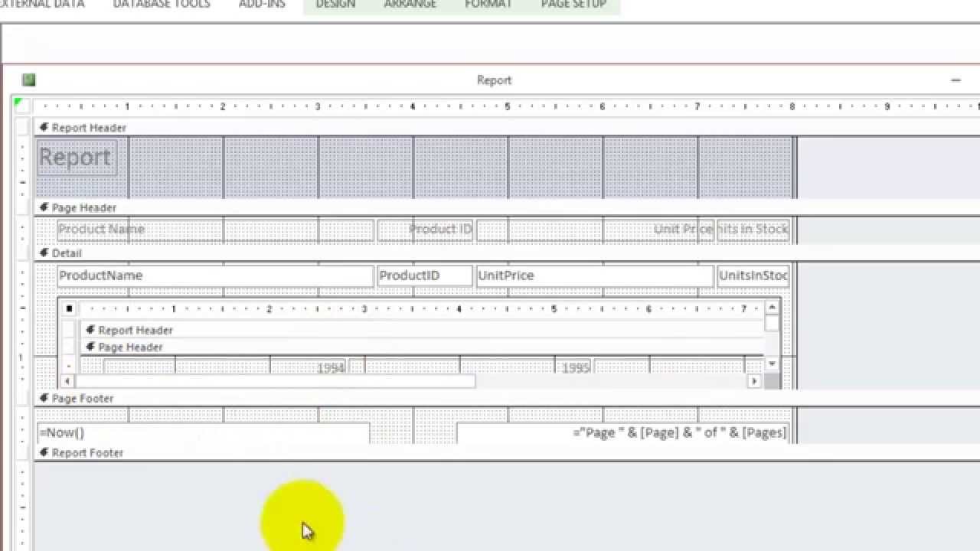Viewport: 980px width, 551px height.
Task: Select the Units In Stock header label
Action: tap(753, 229)
